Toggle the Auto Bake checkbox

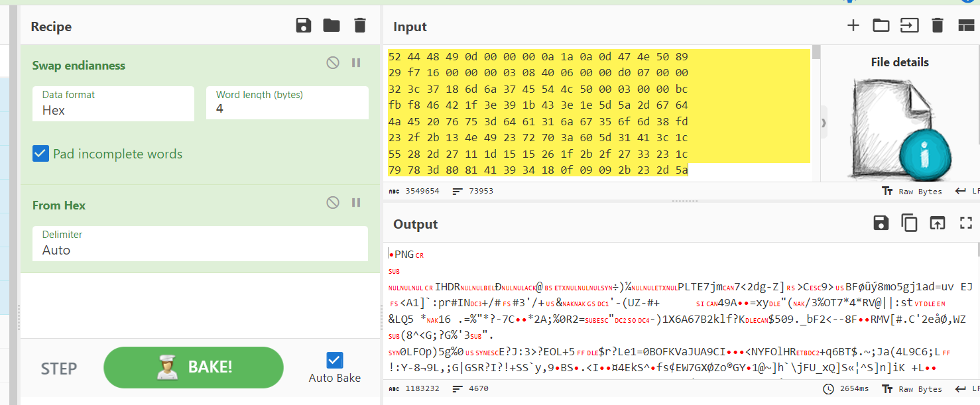pos(335,361)
